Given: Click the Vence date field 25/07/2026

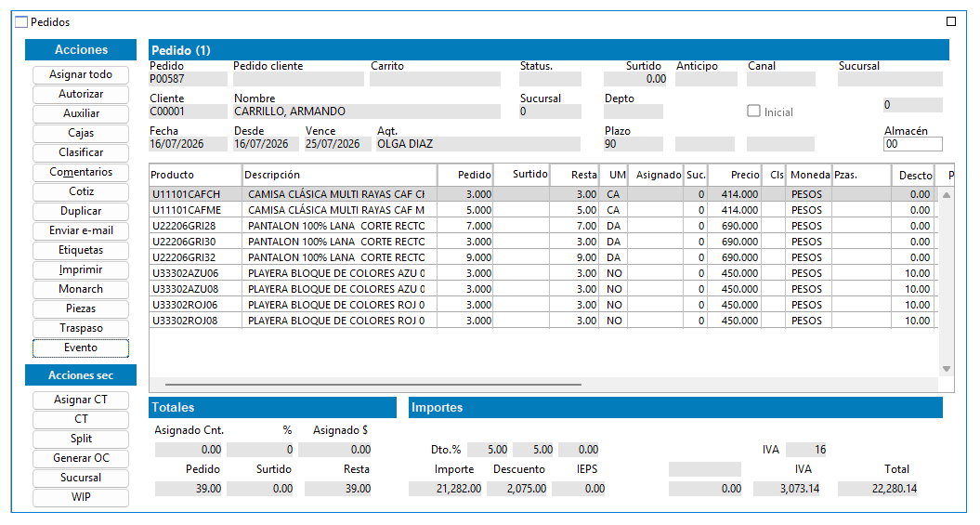Looking at the screenshot, I should [x=337, y=144].
